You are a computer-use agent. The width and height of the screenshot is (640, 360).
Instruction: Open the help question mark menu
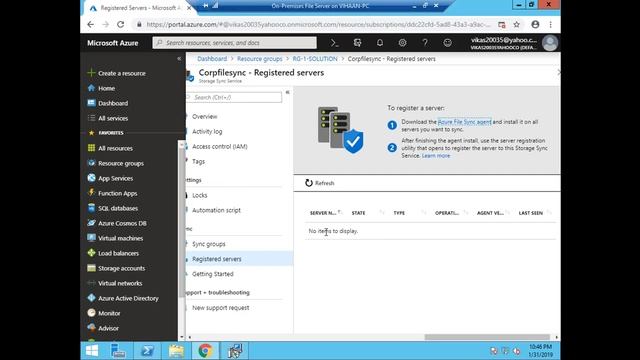click(x=425, y=43)
